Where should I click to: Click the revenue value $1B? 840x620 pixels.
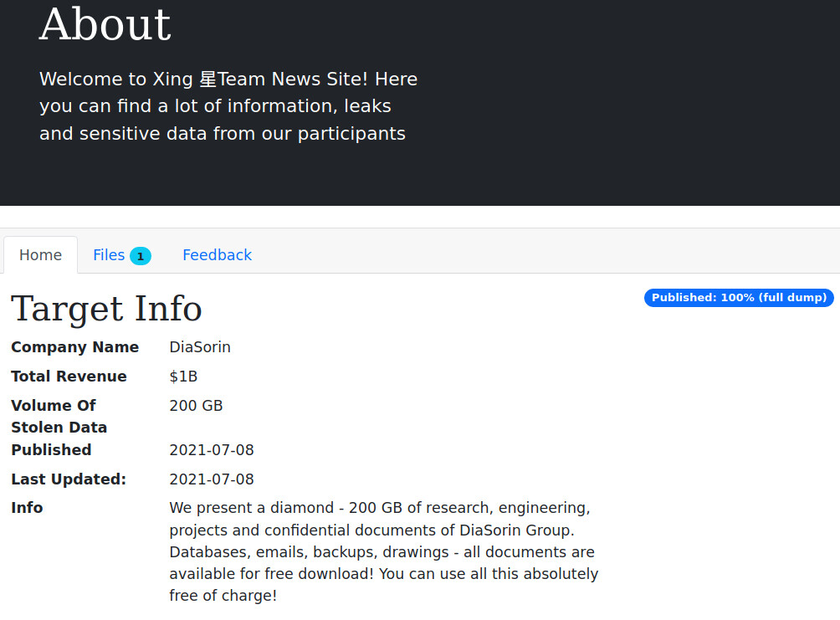[183, 377]
